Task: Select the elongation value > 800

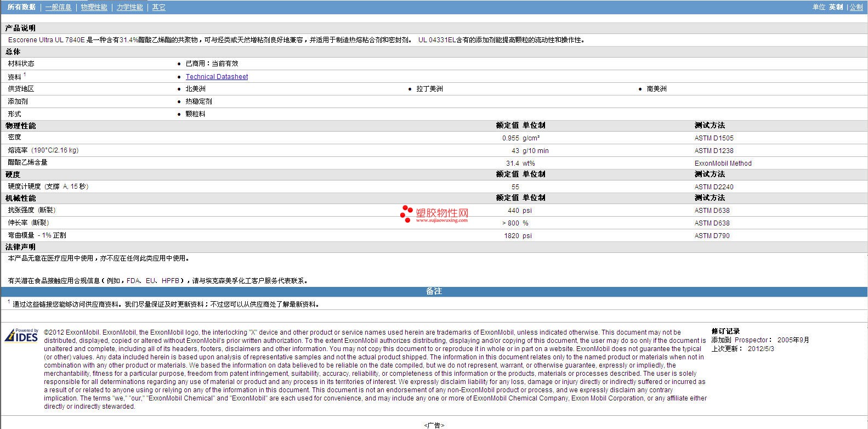Action: point(510,223)
